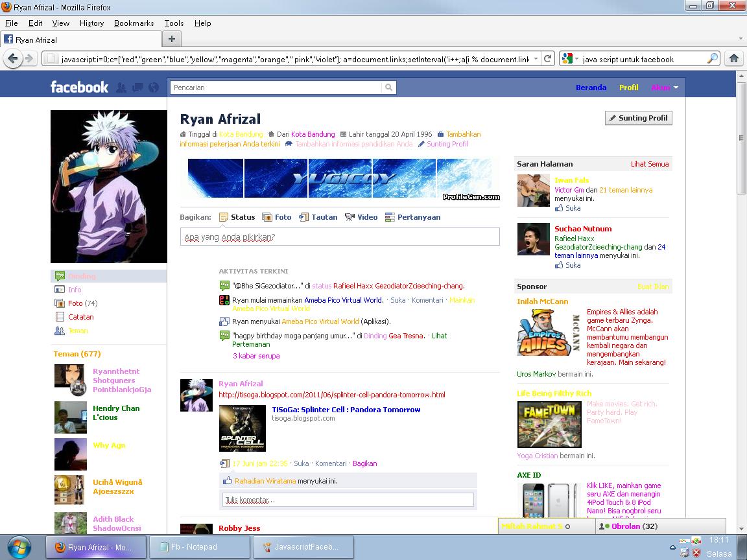Image resolution: width=747 pixels, height=560 pixels.
Task: Click the Empires & Allies ad image
Action: click(x=549, y=333)
